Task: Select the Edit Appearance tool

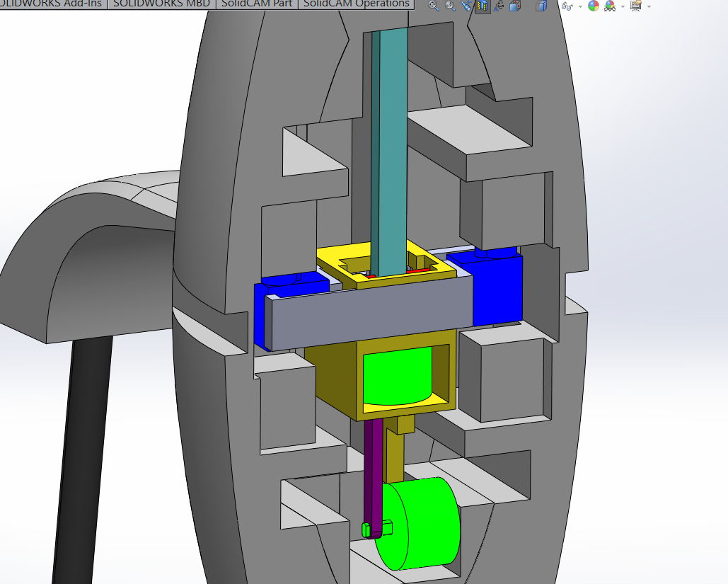Action: pyautogui.click(x=593, y=6)
